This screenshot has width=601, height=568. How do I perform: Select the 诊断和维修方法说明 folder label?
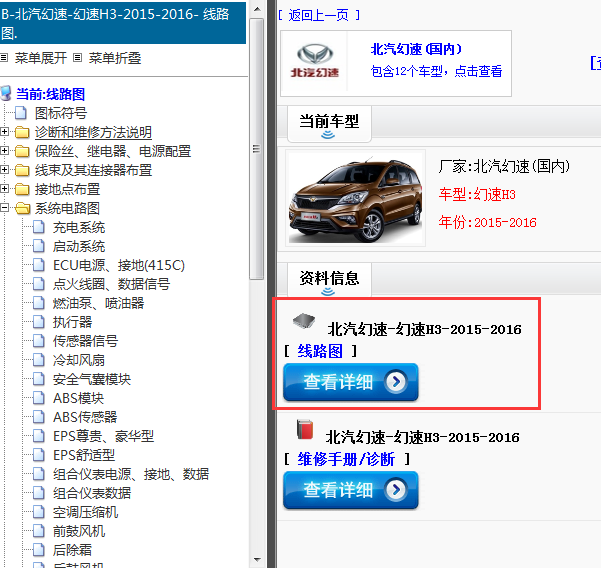[x=93, y=132]
